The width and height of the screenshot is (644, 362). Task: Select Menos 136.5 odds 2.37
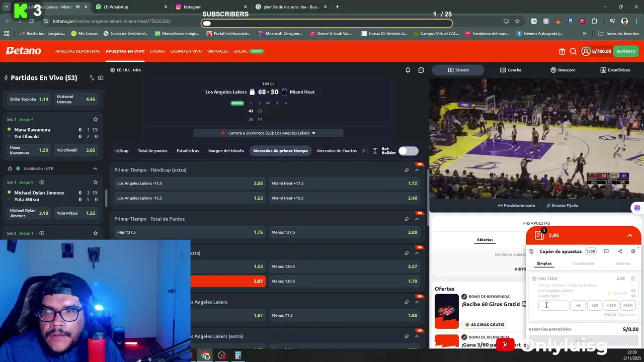(344, 266)
